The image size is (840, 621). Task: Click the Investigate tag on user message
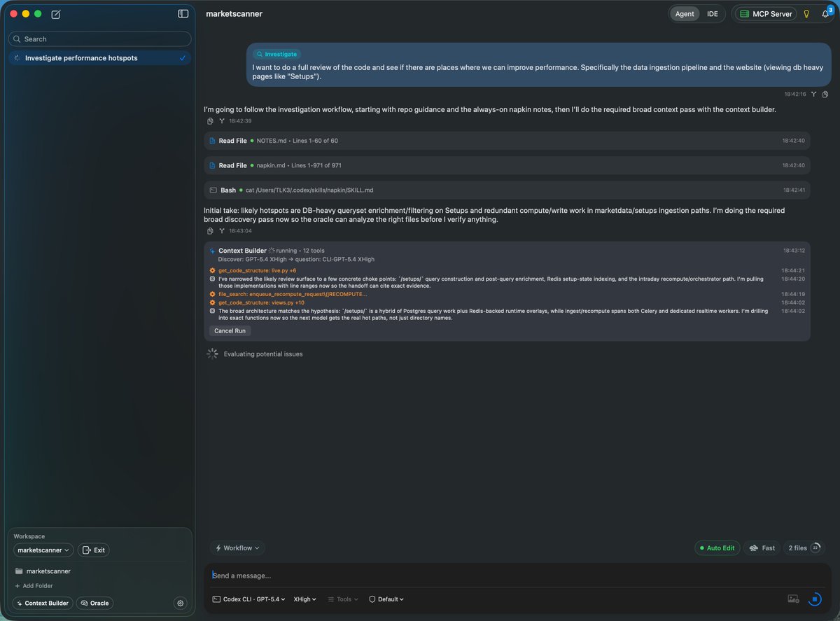[276, 54]
